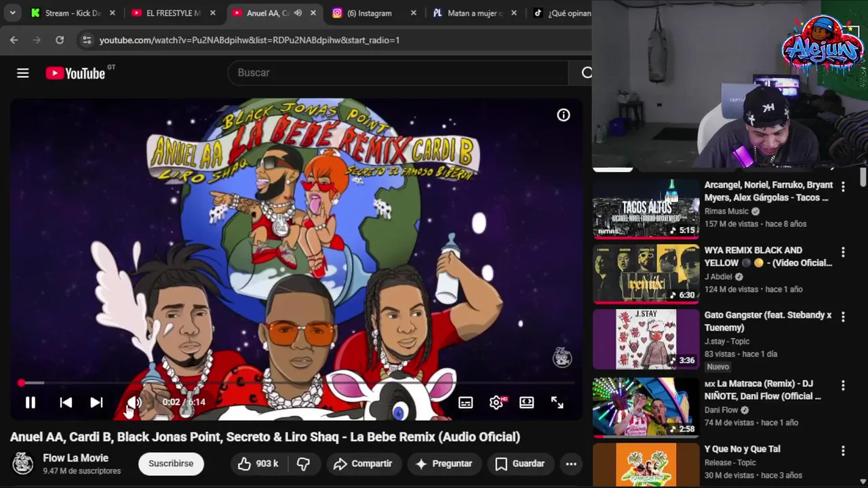Close the Stream - Kick tab
Screen dimensions: 868x488
coord(112,13)
